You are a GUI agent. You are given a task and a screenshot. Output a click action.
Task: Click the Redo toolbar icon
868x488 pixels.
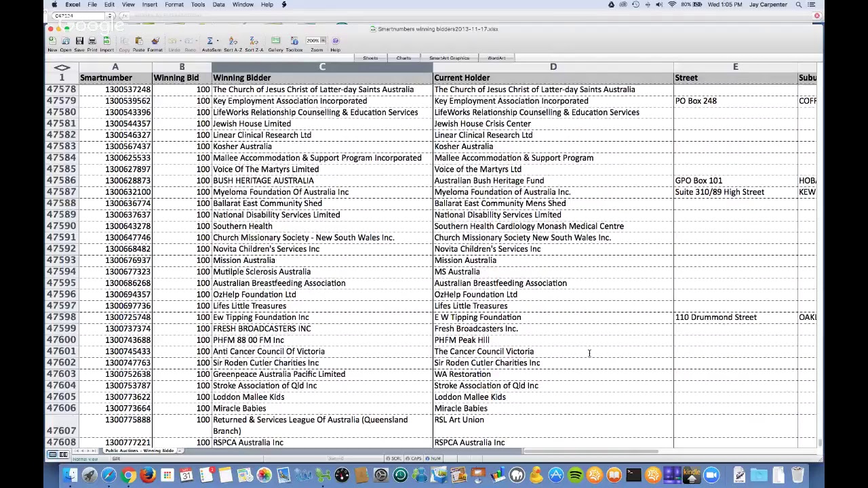tap(190, 41)
